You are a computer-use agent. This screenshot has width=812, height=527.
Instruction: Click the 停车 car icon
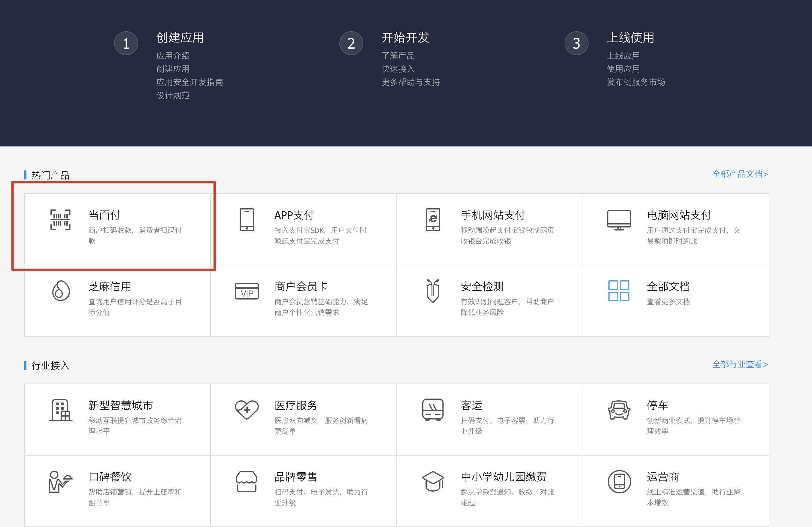pyautogui.click(x=619, y=409)
